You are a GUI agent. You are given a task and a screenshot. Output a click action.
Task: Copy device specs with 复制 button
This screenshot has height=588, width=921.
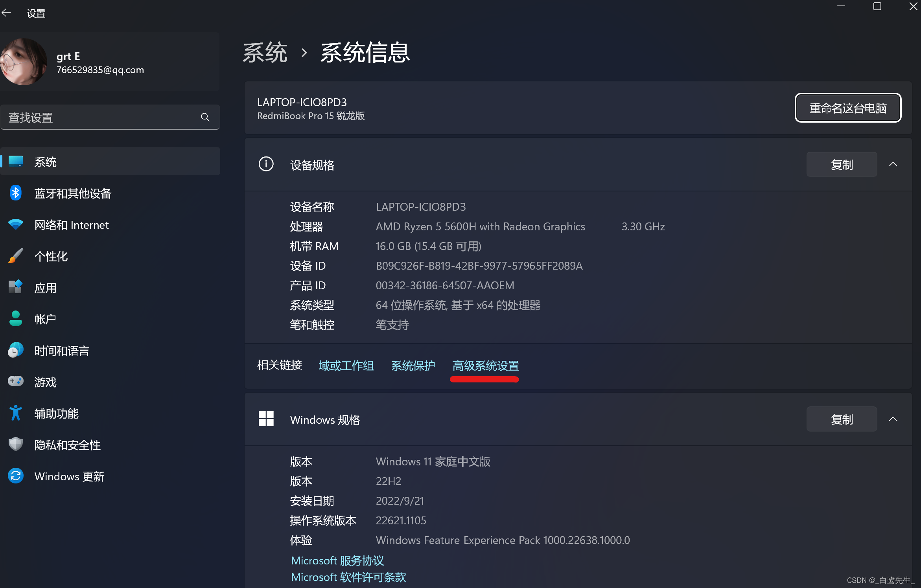(x=842, y=164)
